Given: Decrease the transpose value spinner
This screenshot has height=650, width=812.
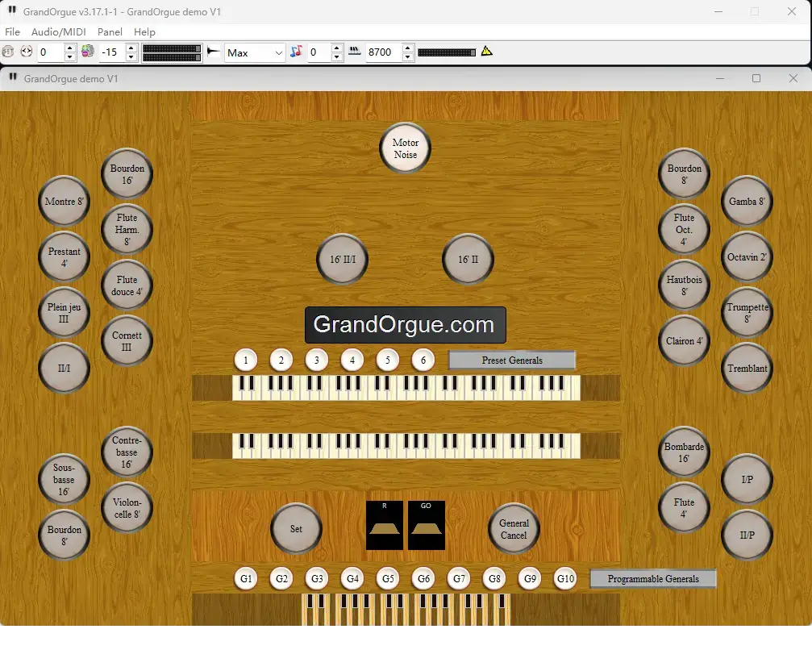Looking at the screenshot, I should click(336, 56).
